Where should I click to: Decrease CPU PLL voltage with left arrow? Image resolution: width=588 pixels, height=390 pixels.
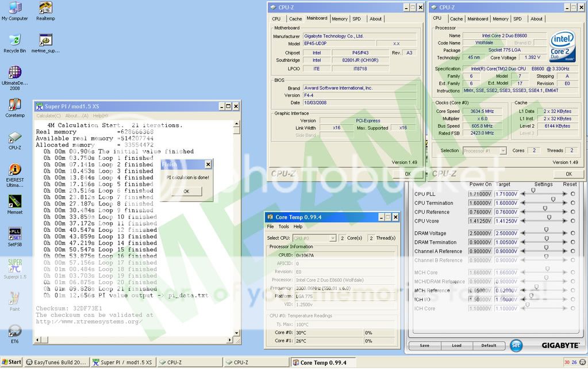coord(522,194)
